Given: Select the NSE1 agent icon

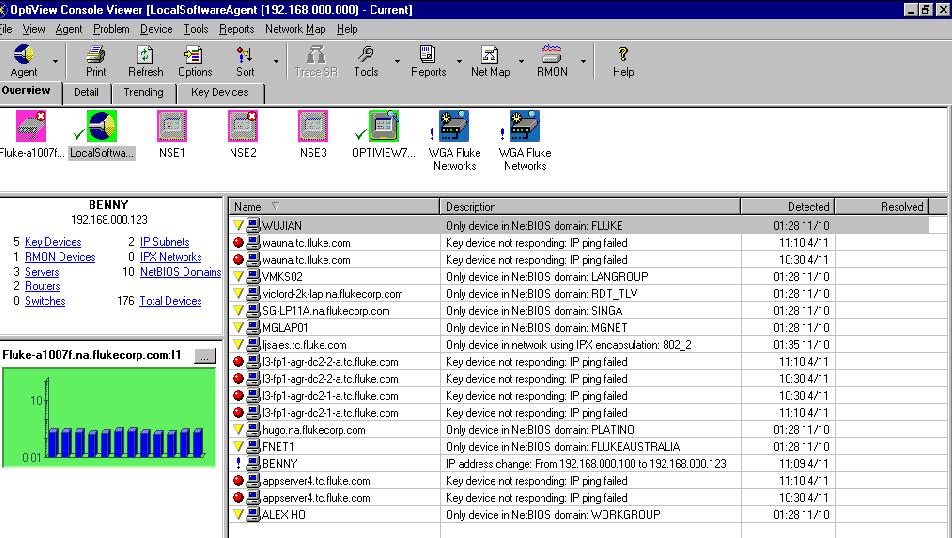Looking at the screenshot, I should [x=172, y=126].
